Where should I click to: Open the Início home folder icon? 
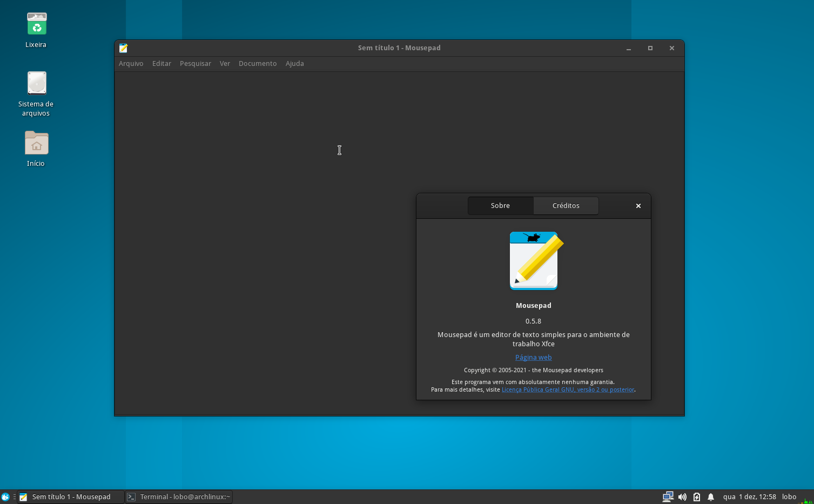36,149
